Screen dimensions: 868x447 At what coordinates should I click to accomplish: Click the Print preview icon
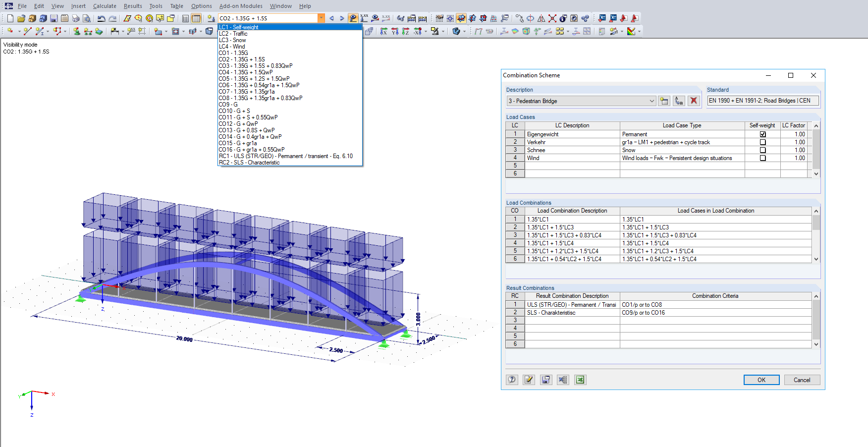(x=87, y=18)
